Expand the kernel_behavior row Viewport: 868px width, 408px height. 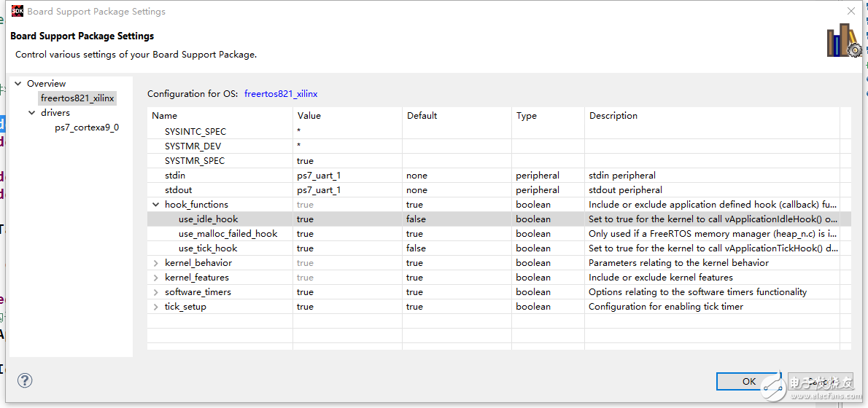156,263
